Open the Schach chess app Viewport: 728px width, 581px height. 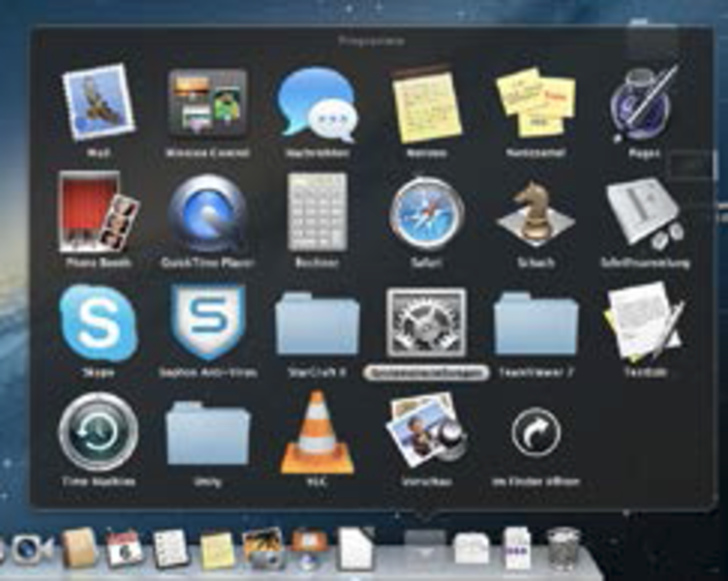535,213
